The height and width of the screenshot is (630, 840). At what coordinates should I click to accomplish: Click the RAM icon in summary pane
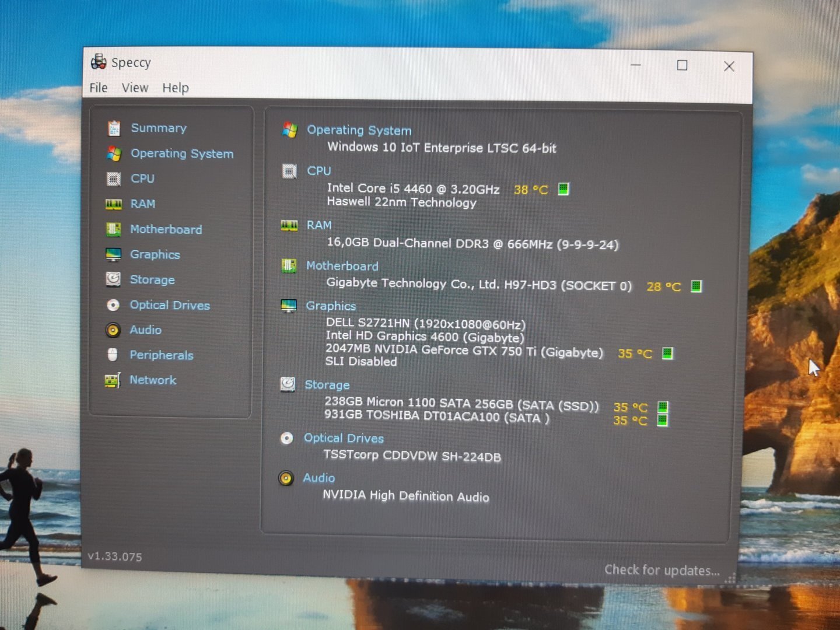289,225
